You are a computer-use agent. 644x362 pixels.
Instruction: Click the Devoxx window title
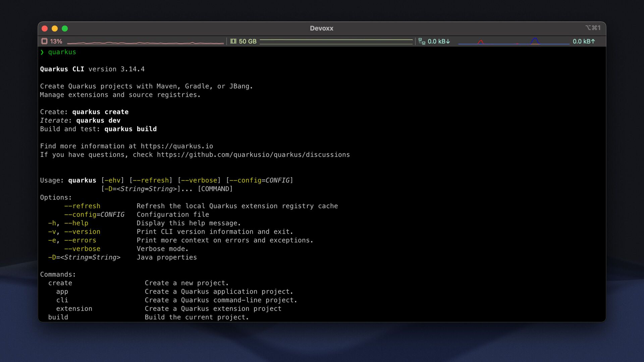321,28
